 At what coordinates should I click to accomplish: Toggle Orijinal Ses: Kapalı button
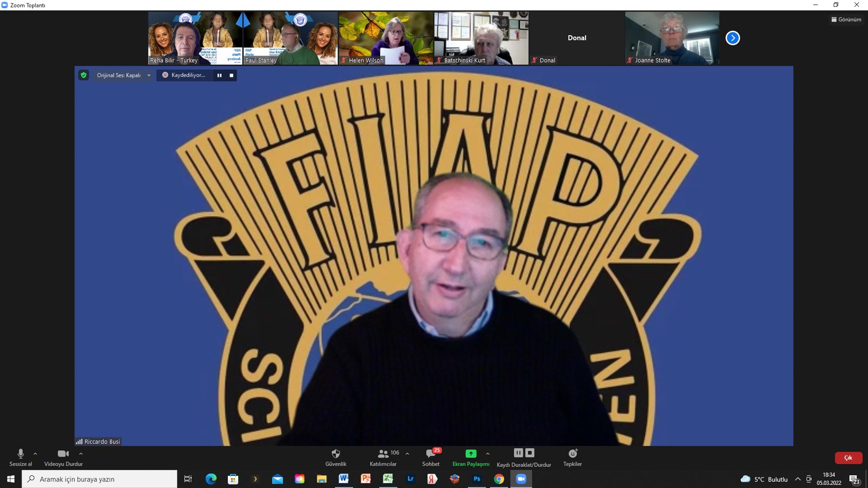(118, 75)
